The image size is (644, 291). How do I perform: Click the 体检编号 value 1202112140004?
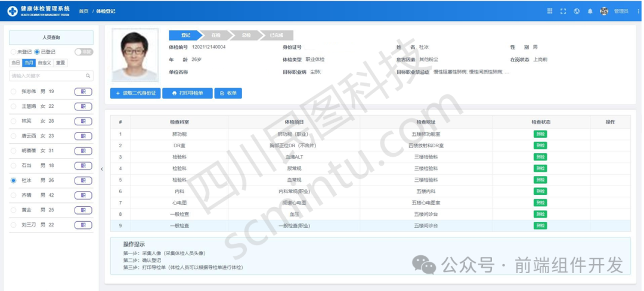(209, 47)
